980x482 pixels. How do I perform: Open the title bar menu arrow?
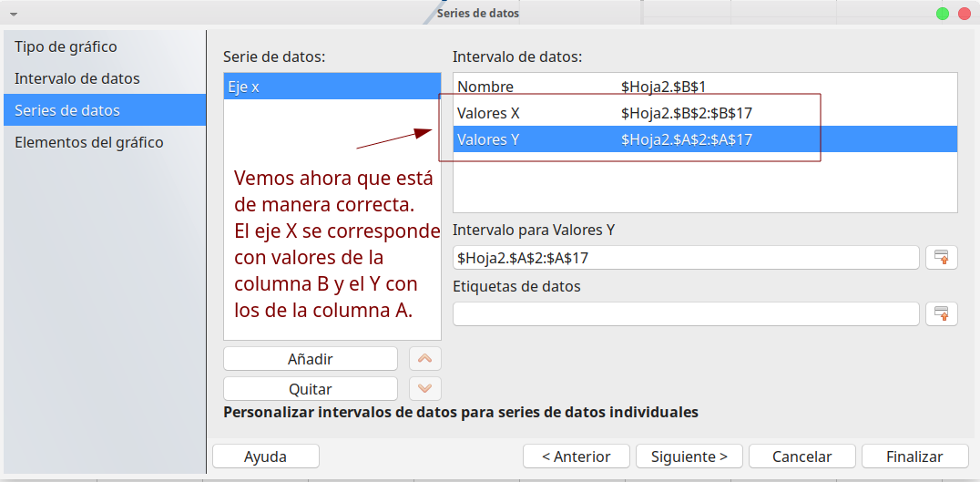[14, 14]
